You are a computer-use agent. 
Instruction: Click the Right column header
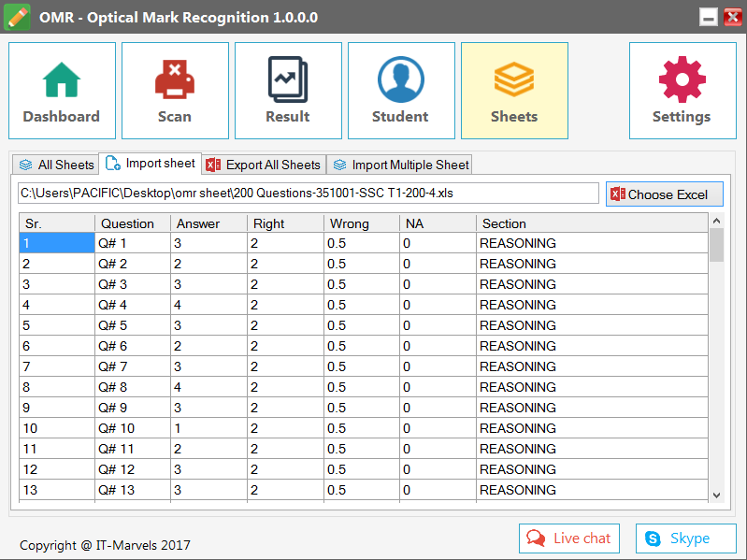tap(286, 223)
